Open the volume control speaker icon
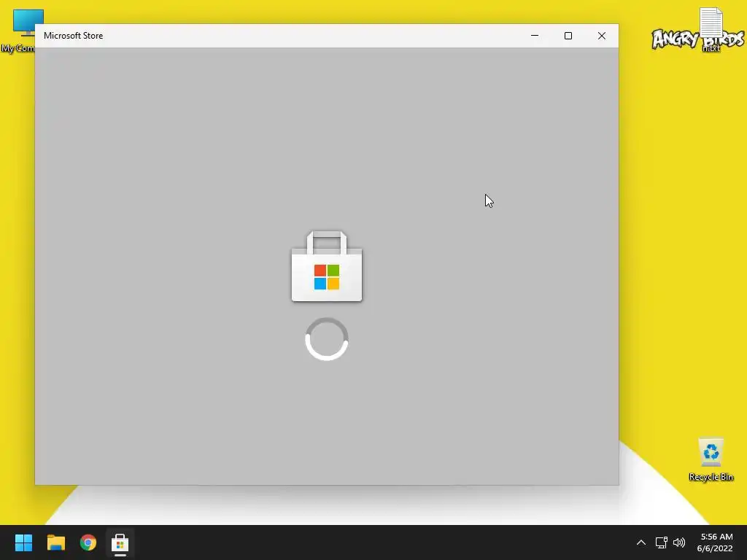 tap(679, 542)
